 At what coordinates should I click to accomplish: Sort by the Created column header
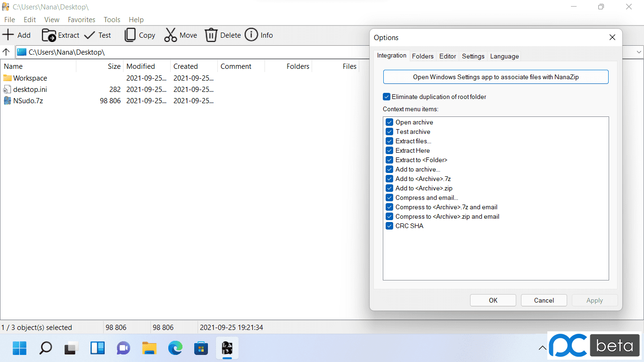pyautogui.click(x=194, y=66)
